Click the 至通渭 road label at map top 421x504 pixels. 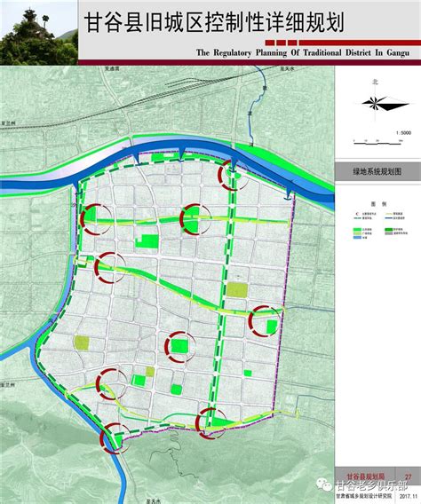tap(112, 68)
